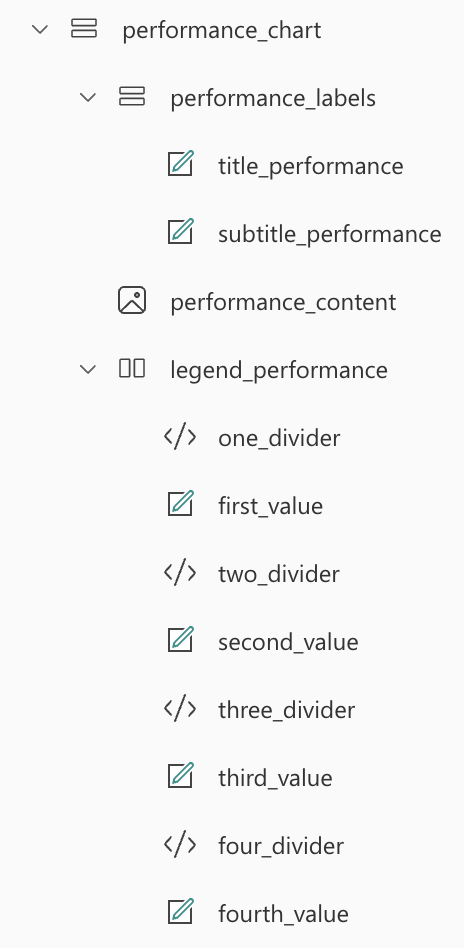Screen dimensions: 464x948
Task: Collapse the performance_chart container
Action: pos(40,29)
